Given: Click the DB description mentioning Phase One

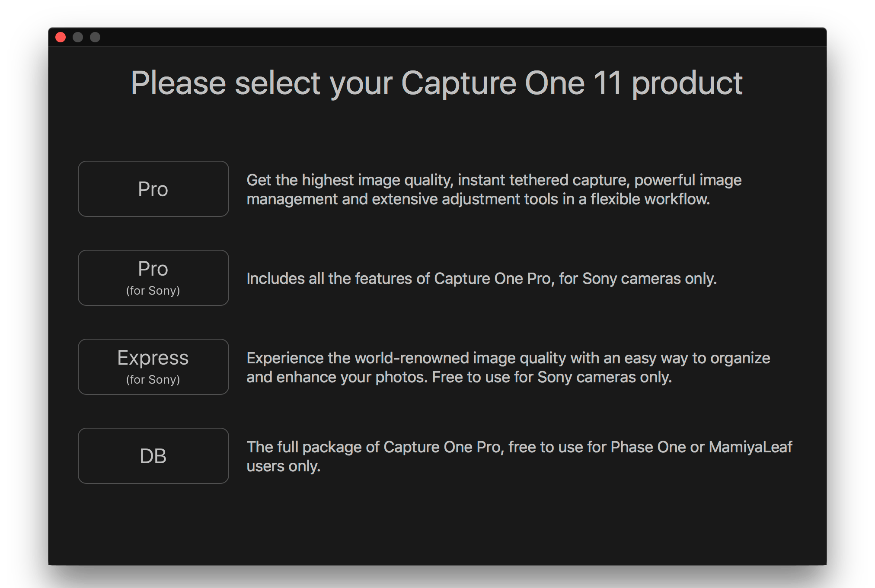Looking at the screenshot, I should (519, 457).
